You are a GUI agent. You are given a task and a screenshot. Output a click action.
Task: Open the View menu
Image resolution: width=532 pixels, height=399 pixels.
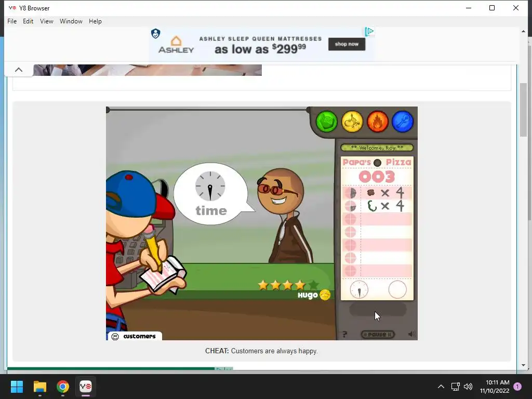46,21
